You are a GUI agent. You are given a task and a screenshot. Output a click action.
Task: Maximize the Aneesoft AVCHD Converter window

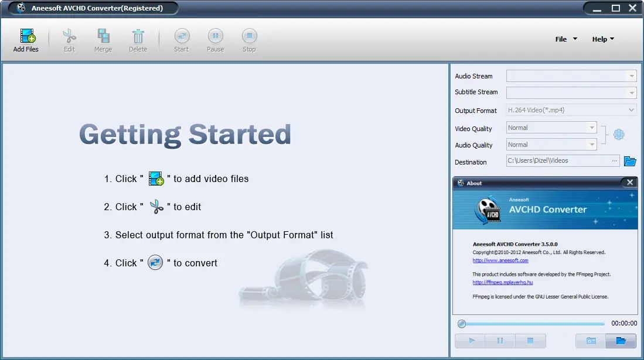(x=616, y=8)
